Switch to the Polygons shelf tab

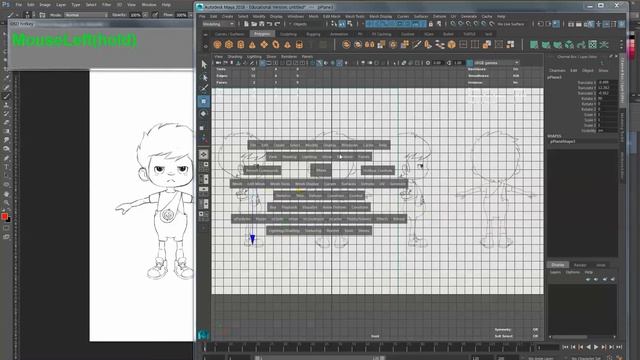262,34
